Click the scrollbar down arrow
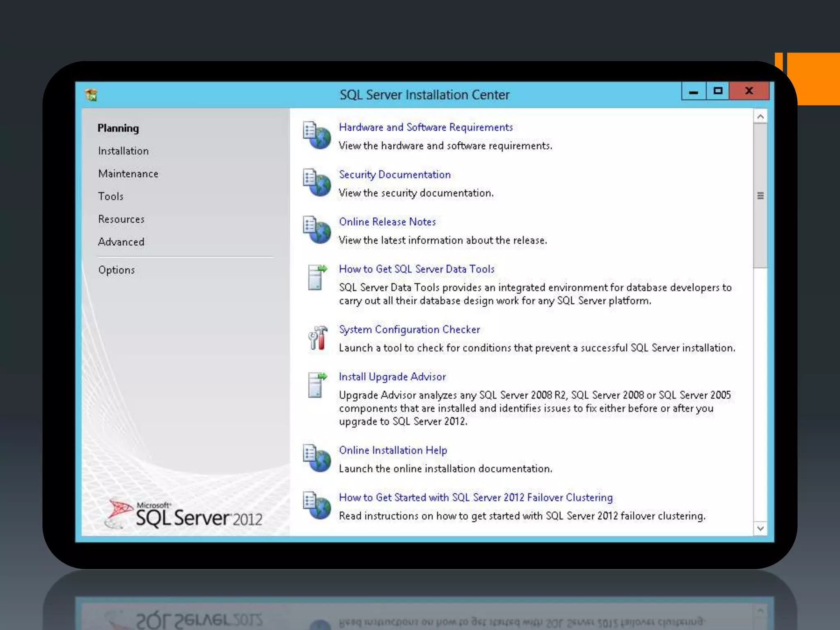 760,528
